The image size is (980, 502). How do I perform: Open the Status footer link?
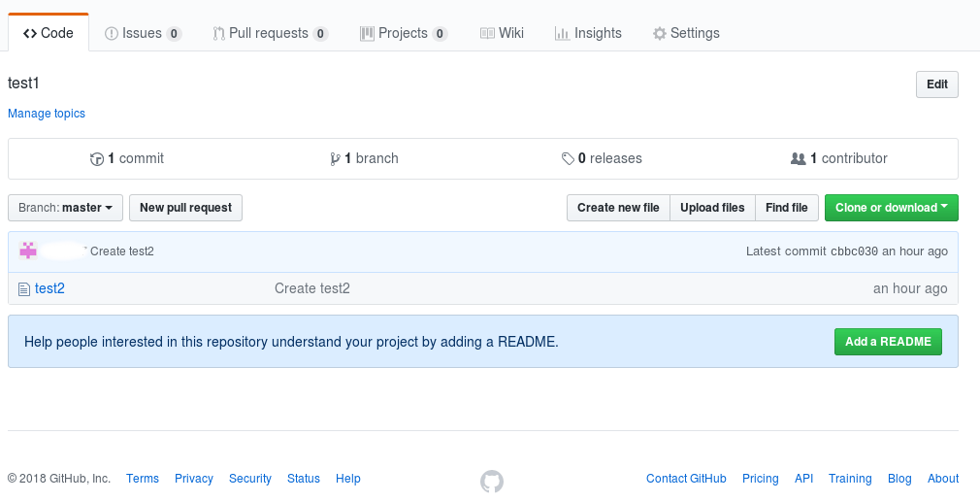click(x=304, y=479)
